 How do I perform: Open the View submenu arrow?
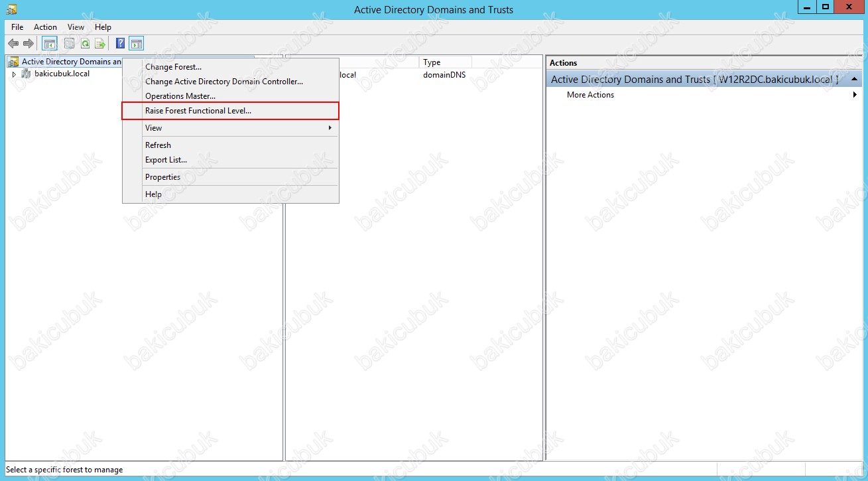point(330,128)
